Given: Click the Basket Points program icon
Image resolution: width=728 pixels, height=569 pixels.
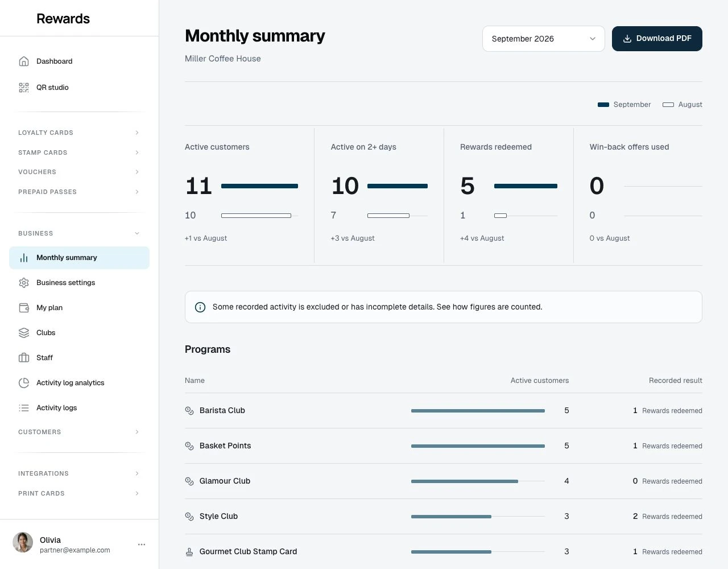Looking at the screenshot, I should [189, 446].
